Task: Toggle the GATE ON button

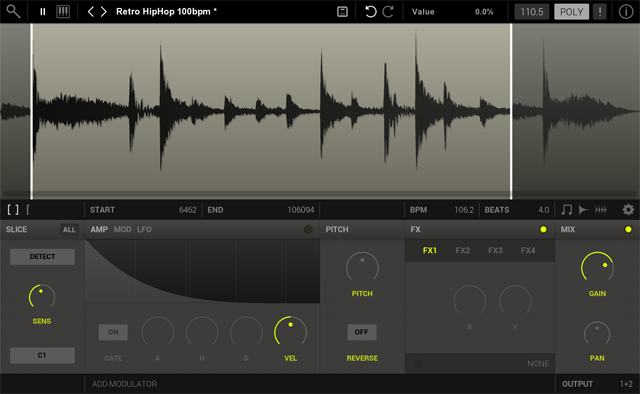Action: coord(113,332)
